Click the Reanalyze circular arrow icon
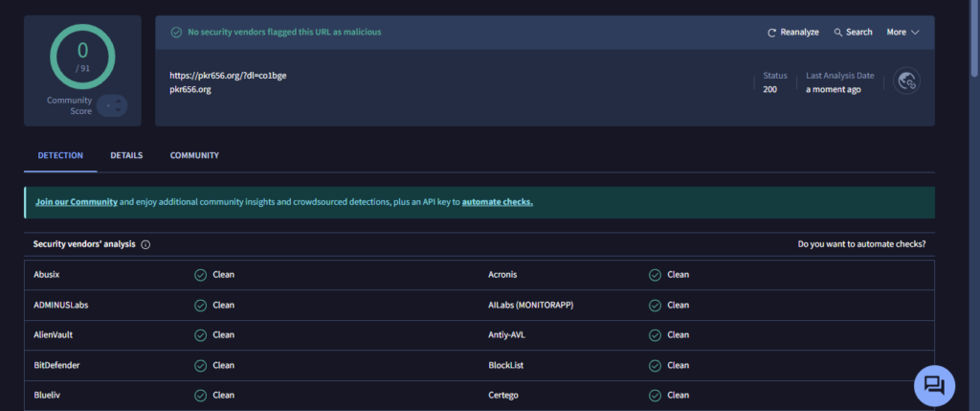Viewport: 980px width, 411px height. pos(772,33)
